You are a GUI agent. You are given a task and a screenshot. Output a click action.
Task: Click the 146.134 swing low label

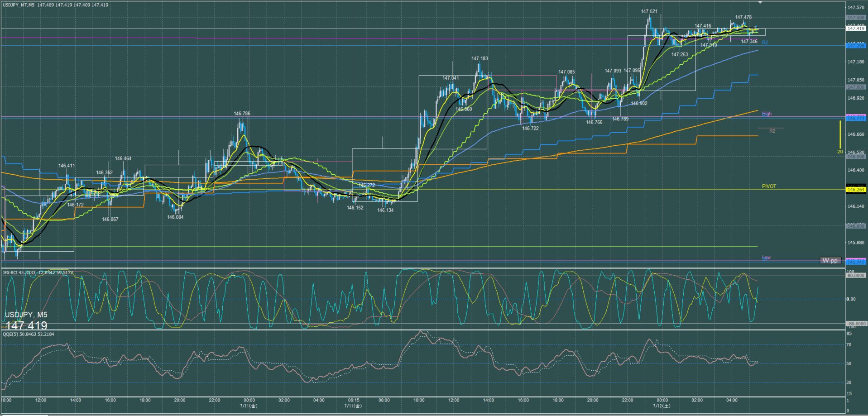click(385, 210)
